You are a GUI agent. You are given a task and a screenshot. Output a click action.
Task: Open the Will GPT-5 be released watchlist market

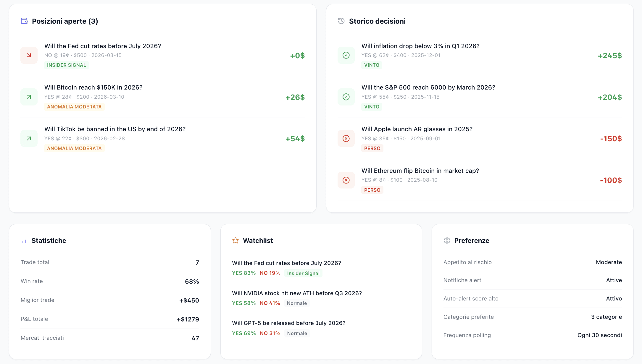pos(288,323)
